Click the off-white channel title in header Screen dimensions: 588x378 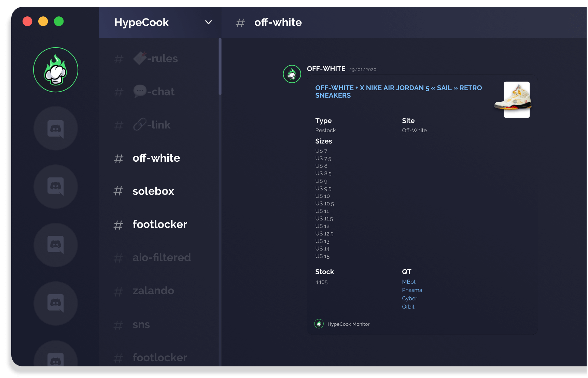(x=278, y=22)
